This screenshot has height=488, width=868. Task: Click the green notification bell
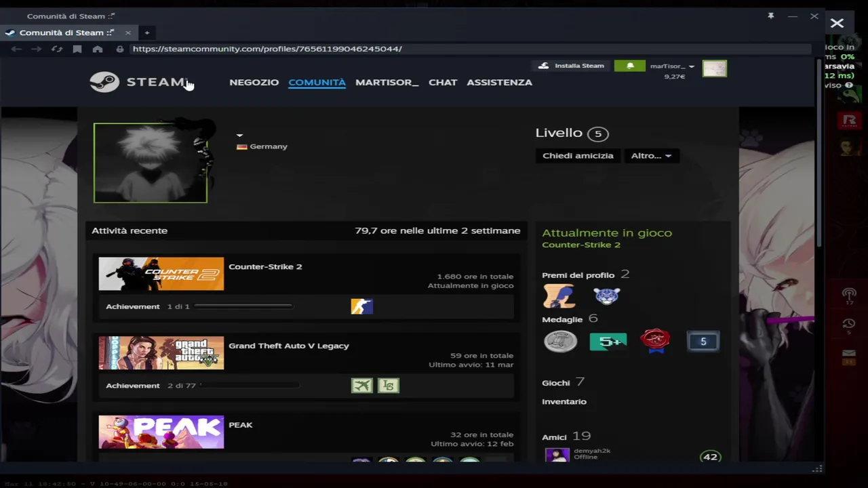[629, 66]
